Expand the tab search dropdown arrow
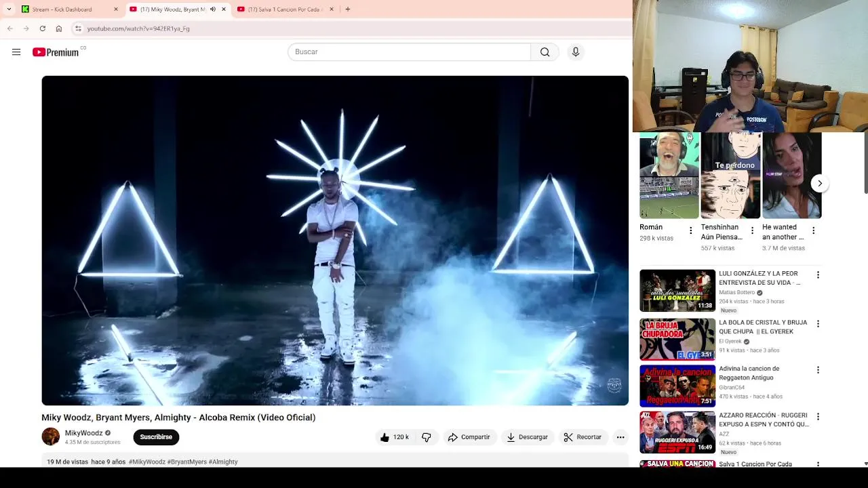Viewport: 868px width, 488px height. [9, 9]
